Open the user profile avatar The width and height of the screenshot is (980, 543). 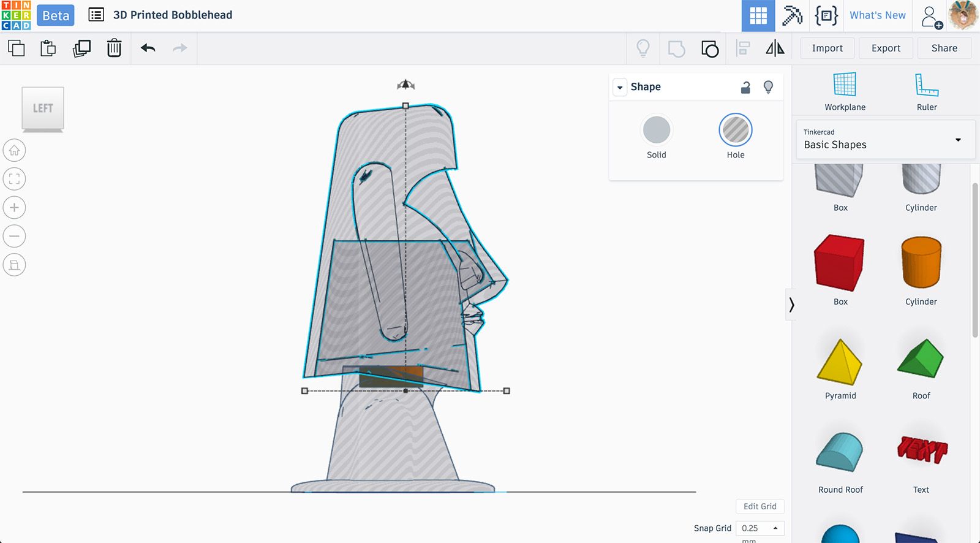[963, 15]
